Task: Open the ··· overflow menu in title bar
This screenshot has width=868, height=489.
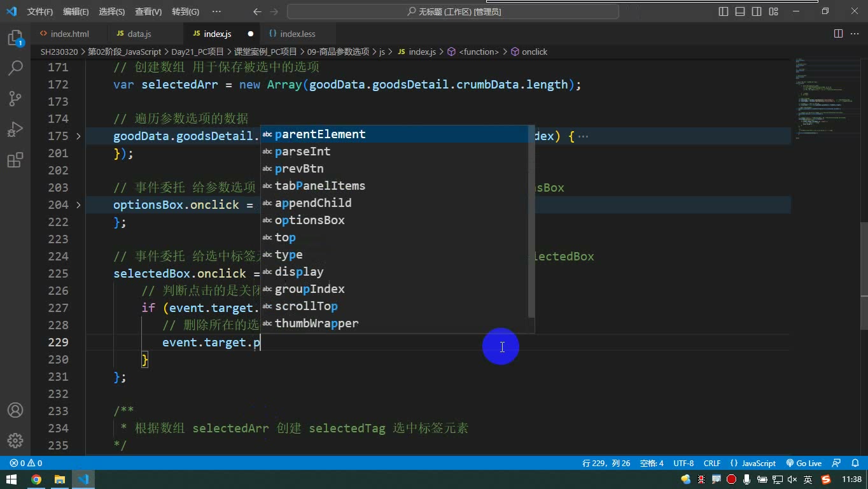Action: point(216,11)
